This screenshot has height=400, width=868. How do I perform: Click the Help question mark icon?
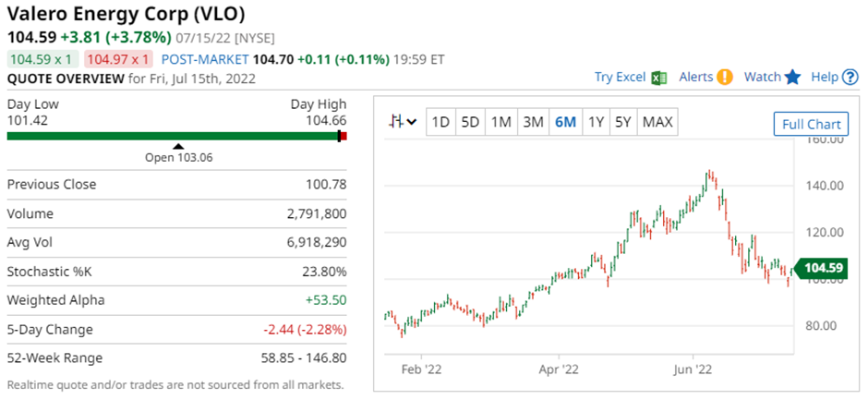pyautogui.click(x=850, y=78)
